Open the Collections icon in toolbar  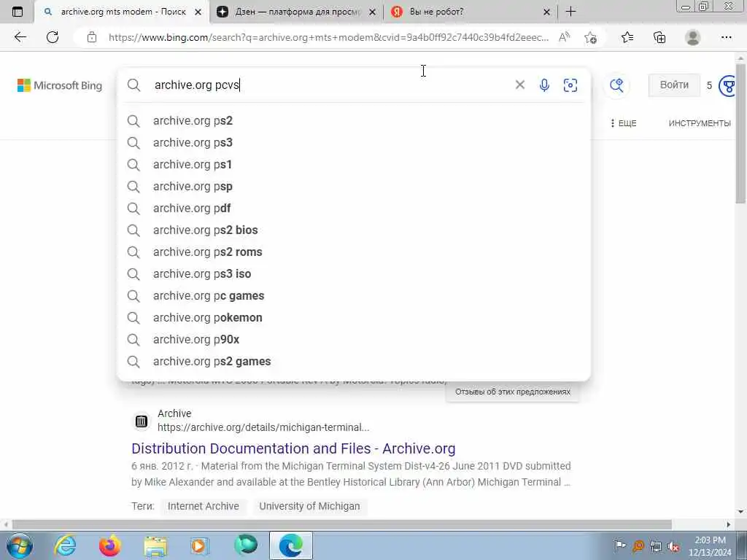click(x=659, y=37)
